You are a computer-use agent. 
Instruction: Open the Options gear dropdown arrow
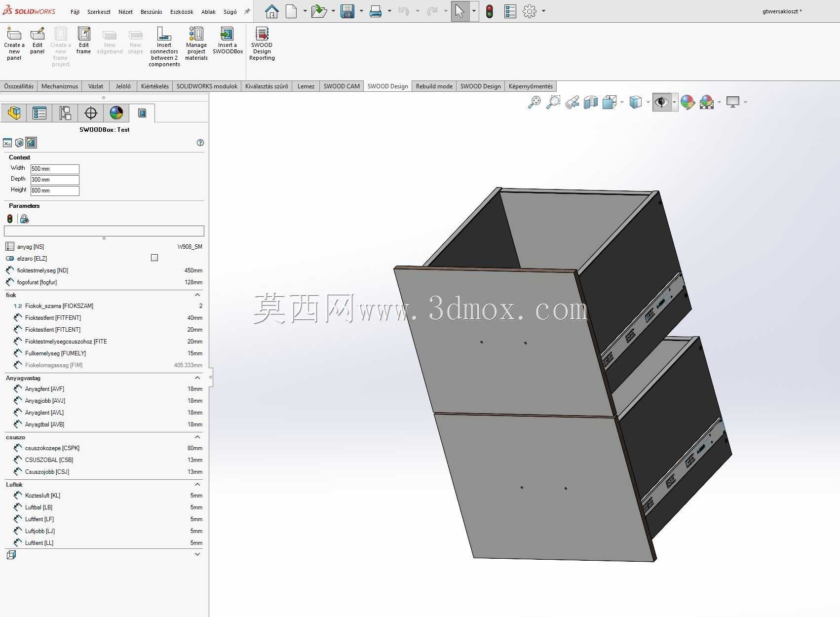click(x=543, y=11)
